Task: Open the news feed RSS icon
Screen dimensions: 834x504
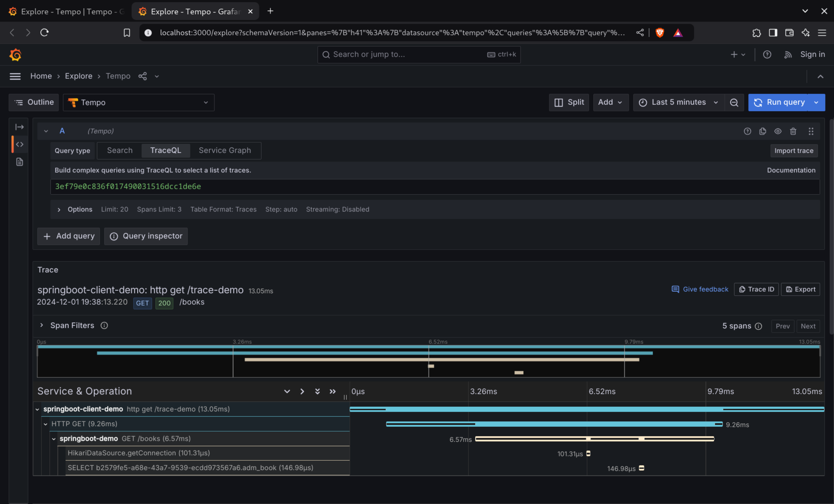Action: click(788, 55)
